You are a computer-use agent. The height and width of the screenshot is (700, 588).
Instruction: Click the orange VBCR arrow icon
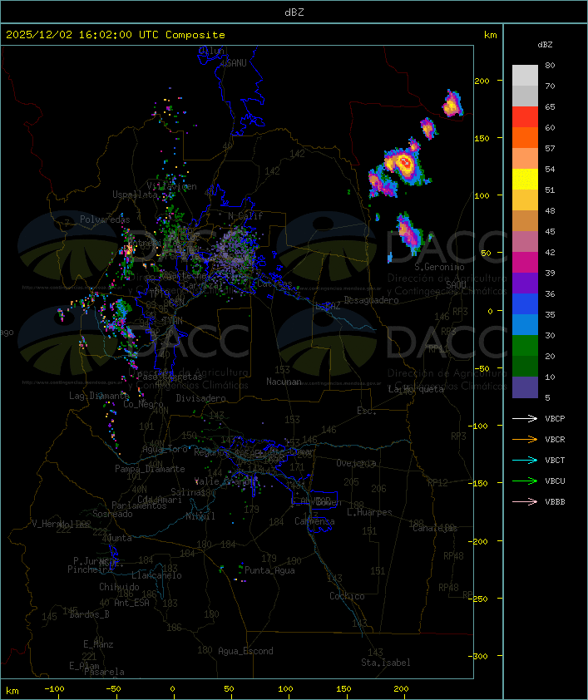pyautogui.click(x=525, y=440)
